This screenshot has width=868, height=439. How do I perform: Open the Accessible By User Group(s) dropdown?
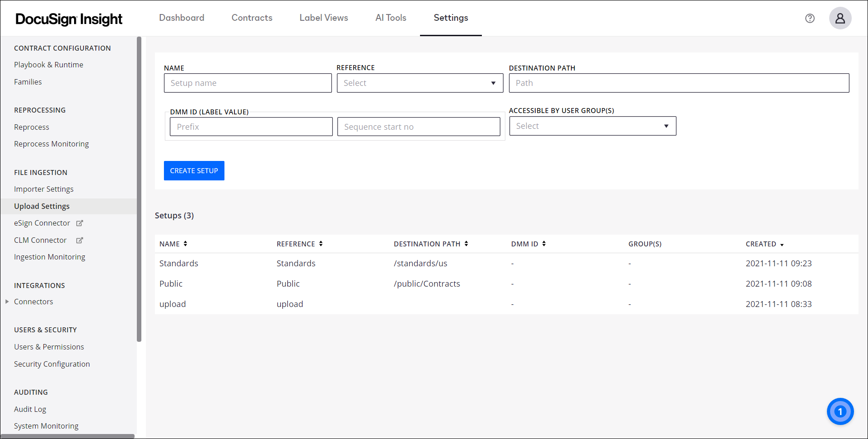tap(592, 126)
